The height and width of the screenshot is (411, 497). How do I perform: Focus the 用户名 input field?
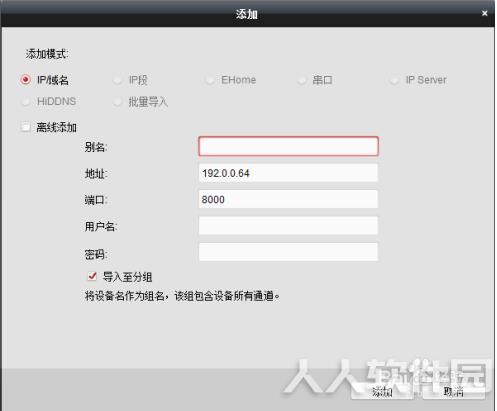(x=288, y=225)
